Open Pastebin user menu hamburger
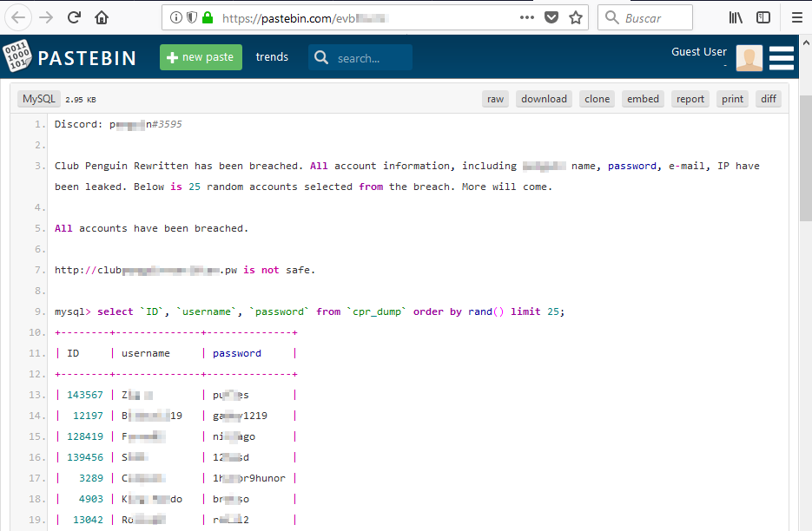The width and height of the screenshot is (812, 531). (782, 57)
